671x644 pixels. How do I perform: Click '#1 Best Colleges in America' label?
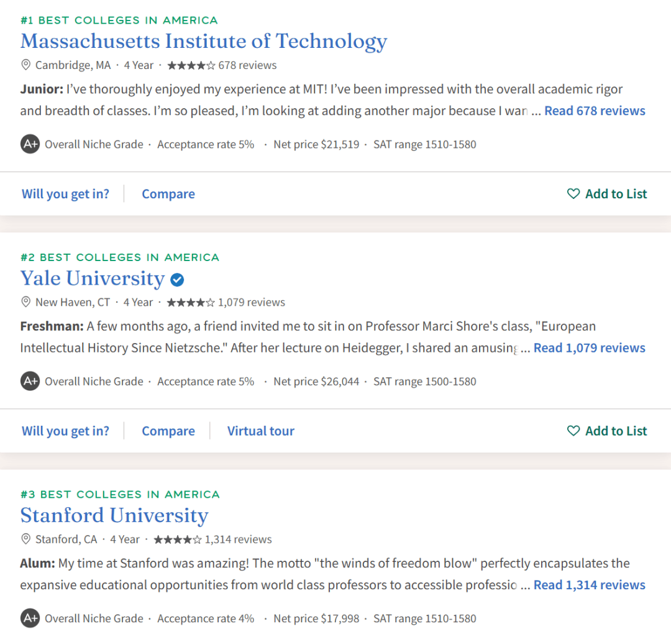tap(119, 20)
